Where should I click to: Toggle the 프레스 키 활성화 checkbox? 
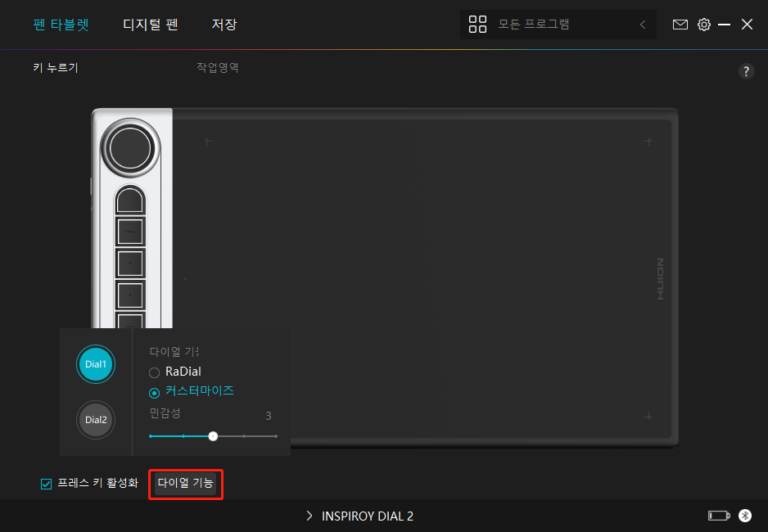[46, 484]
